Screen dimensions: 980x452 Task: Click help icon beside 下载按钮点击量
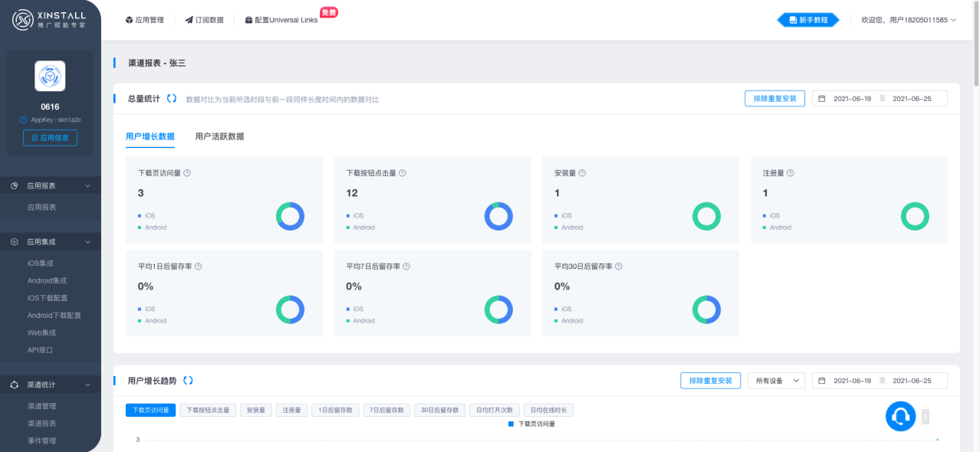click(x=403, y=173)
